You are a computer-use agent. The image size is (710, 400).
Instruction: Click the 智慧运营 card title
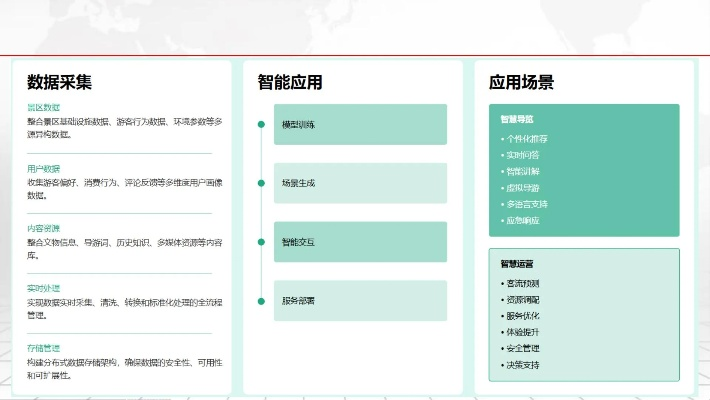point(517,264)
